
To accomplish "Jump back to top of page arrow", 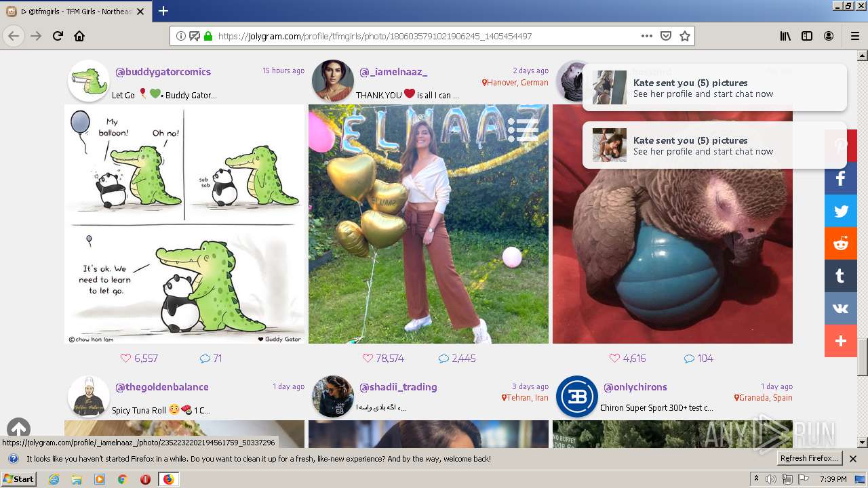I will (x=19, y=429).
